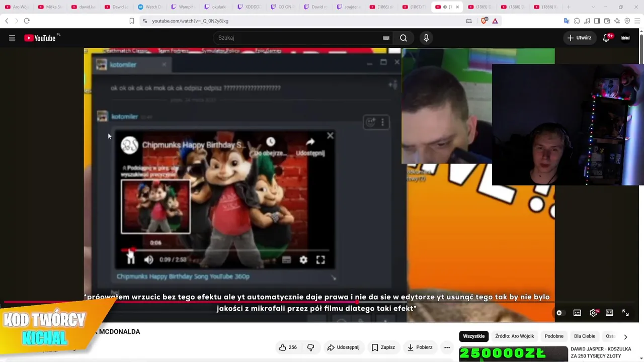
Task: Enter fullscreen video mode
Action: coord(625,313)
